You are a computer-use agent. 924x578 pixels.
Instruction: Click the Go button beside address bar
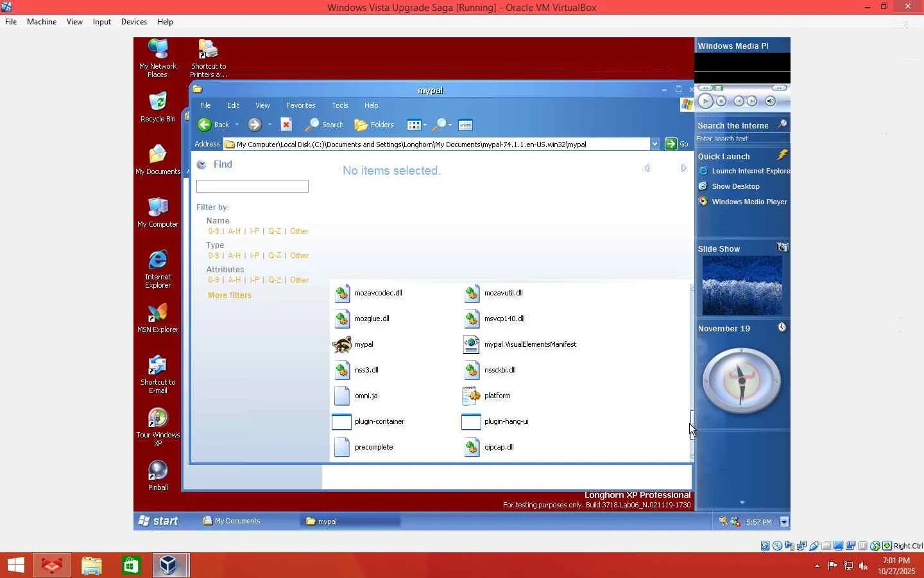click(676, 144)
